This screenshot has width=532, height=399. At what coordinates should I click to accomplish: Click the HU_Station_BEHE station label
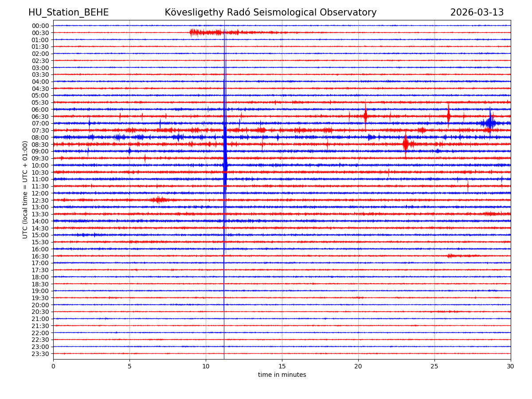[68, 12]
